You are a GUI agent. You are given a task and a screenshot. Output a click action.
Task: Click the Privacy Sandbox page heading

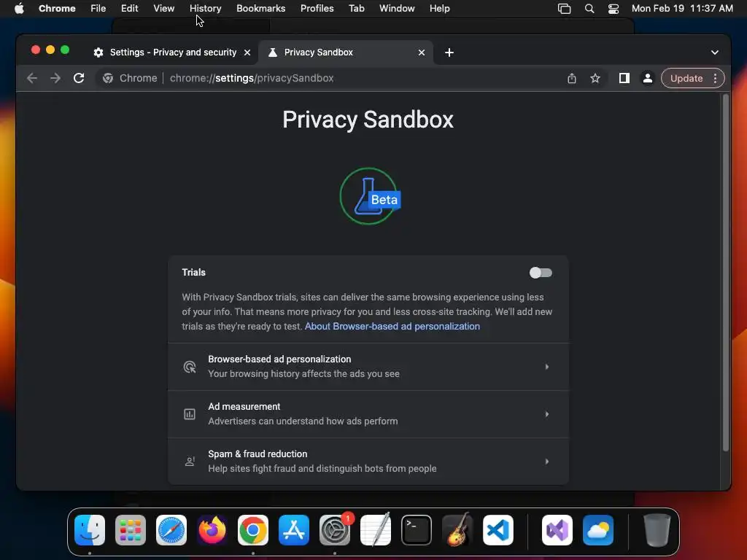coord(368,120)
